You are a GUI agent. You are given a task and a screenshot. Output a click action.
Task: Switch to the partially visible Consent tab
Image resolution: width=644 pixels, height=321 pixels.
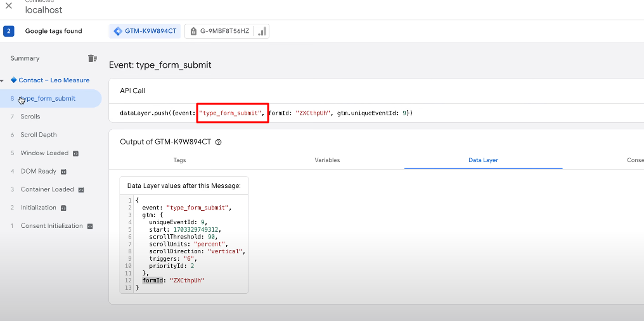(x=635, y=160)
